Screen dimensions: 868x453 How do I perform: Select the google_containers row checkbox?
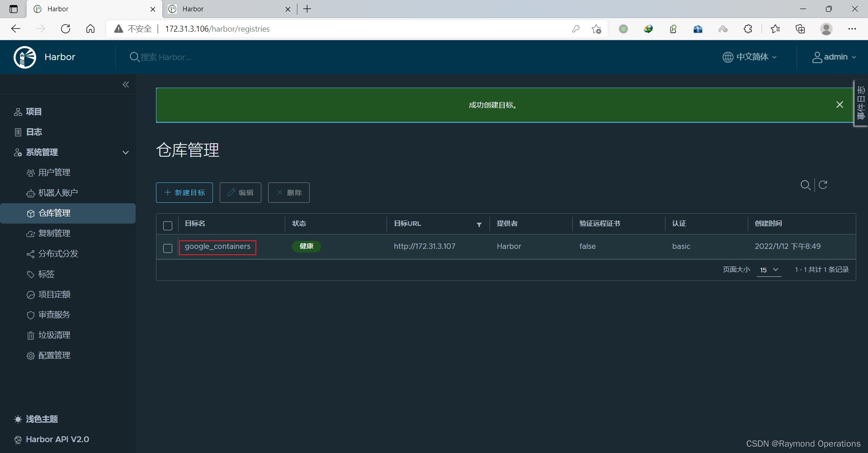coord(168,248)
